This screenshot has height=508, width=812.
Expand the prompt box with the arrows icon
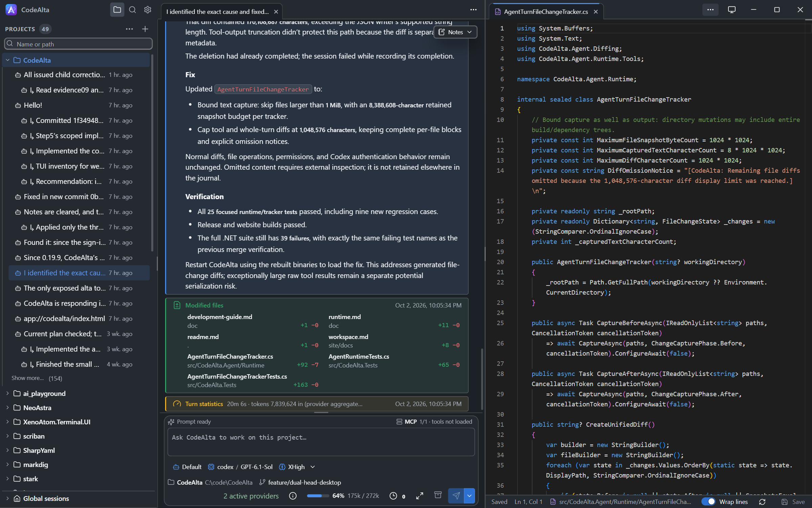click(x=420, y=496)
